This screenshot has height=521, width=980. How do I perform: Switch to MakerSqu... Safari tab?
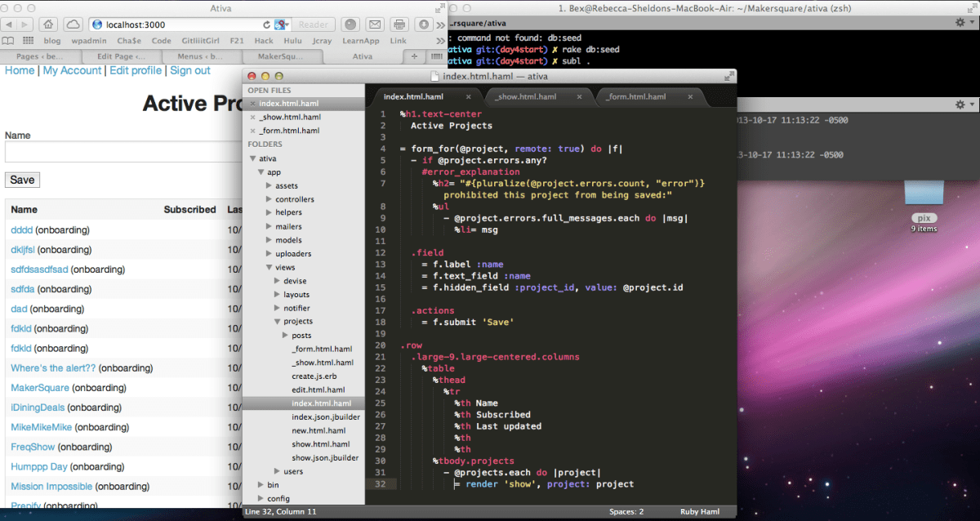click(x=282, y=56)
